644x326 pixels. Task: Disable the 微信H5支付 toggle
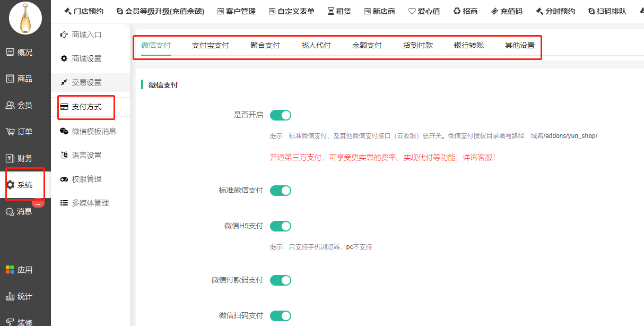tap(281, 226)
